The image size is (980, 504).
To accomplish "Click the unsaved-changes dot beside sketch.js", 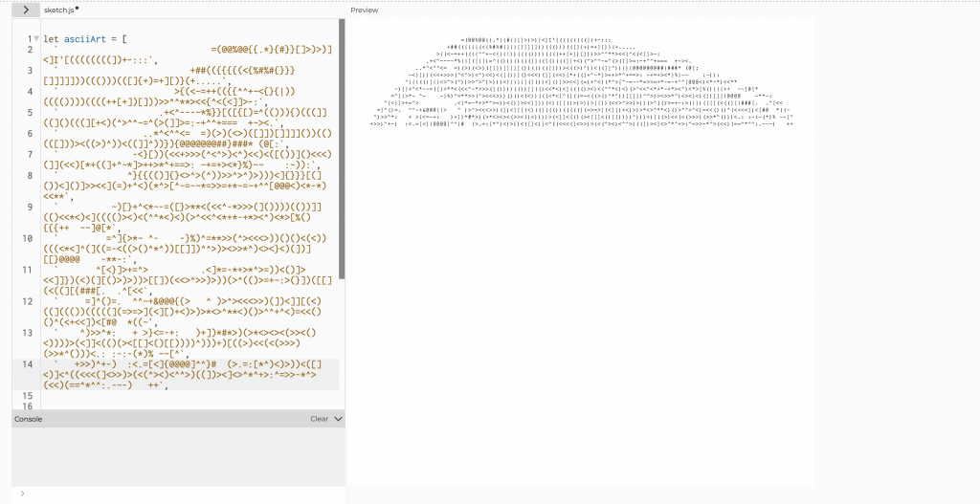I will tap(78, 8).
